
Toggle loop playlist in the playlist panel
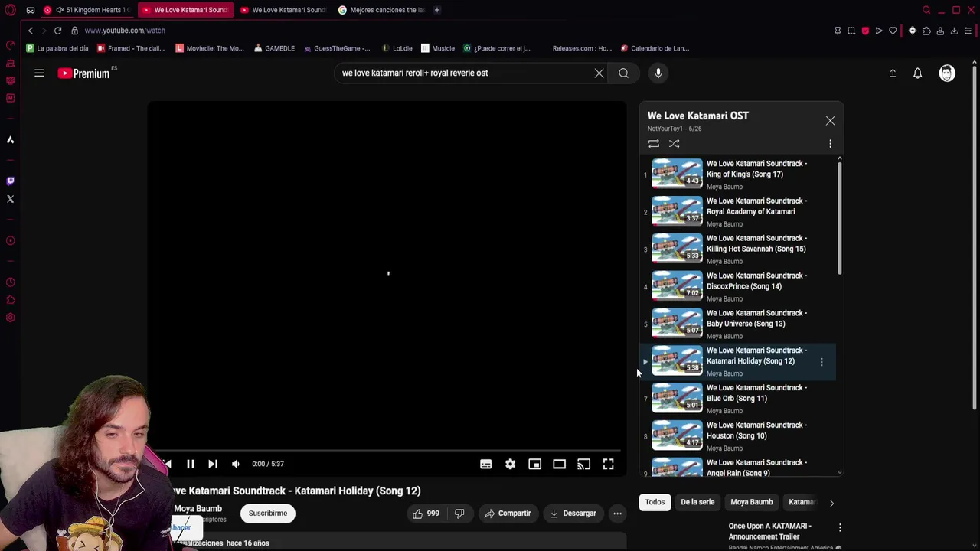[653, 144]
